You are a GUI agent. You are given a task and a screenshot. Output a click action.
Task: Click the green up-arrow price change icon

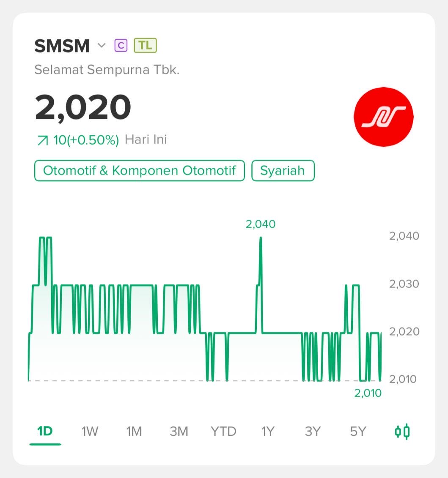(43, 140)
